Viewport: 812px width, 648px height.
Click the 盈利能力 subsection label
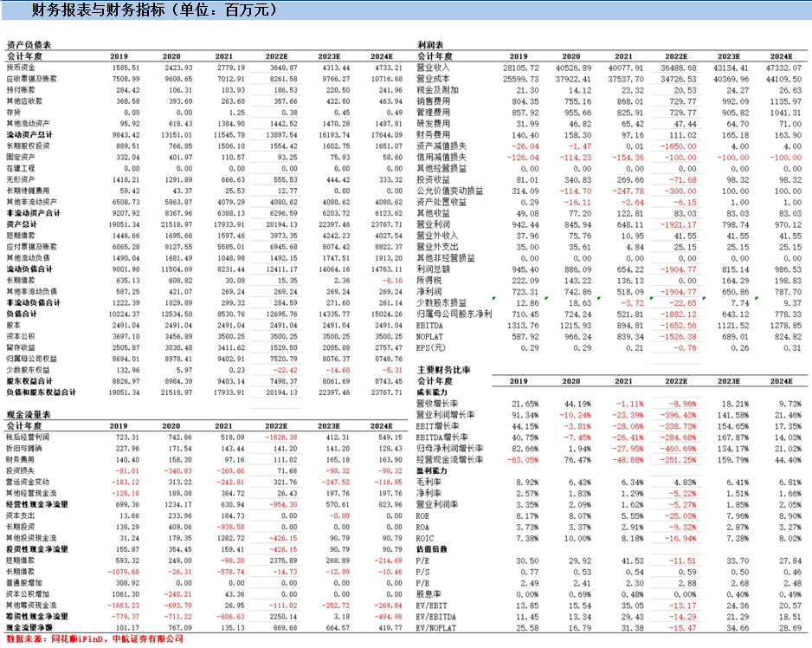pos(432,470)
